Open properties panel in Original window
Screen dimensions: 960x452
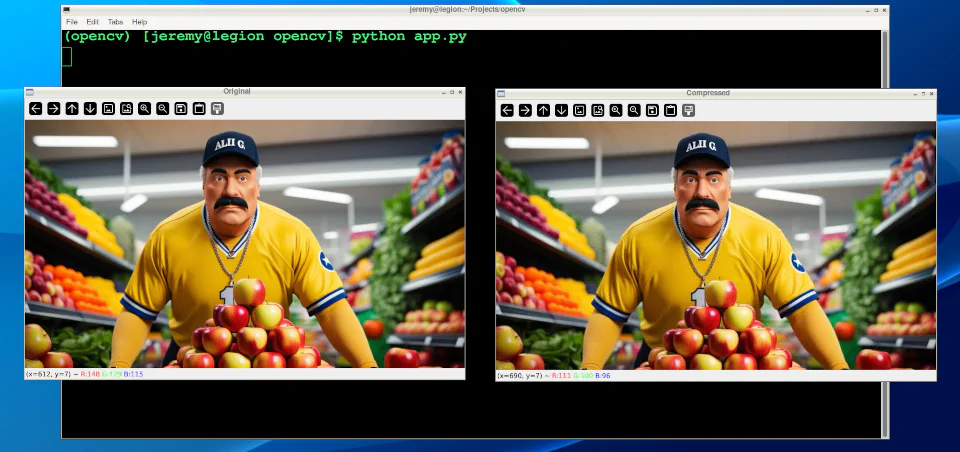[x=217, y=108]
